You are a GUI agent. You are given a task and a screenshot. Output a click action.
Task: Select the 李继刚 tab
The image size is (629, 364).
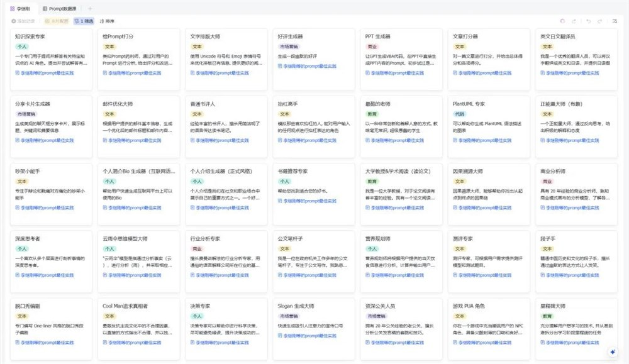tap(22, 9)
